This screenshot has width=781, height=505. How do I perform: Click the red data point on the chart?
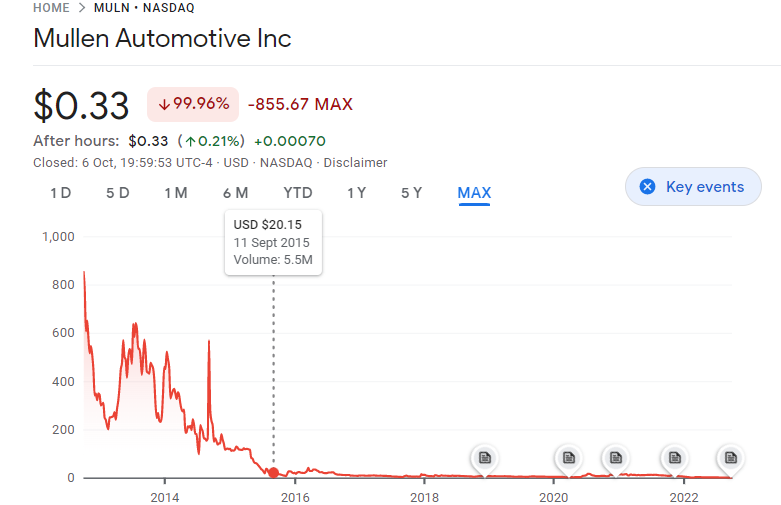273,472
